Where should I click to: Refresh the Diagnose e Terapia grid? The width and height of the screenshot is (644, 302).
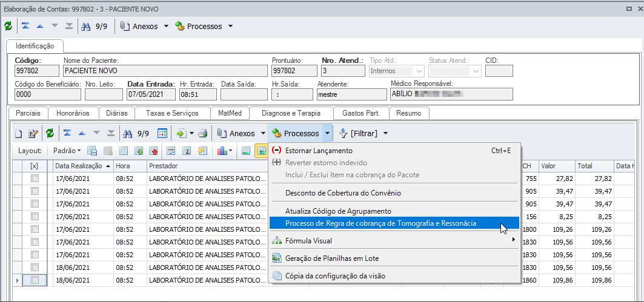click(x=50, y=133)
